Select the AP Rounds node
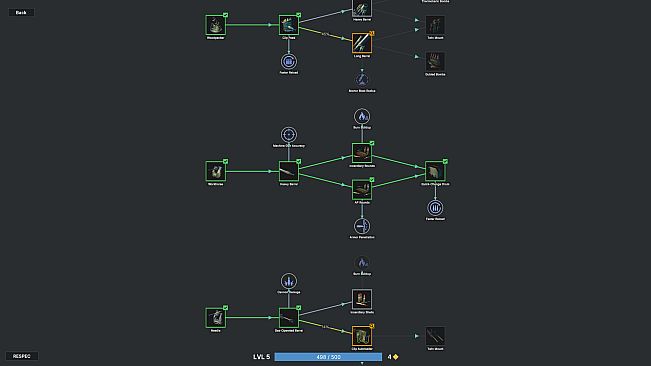651x366 pixels. click(x=362, y=190)
